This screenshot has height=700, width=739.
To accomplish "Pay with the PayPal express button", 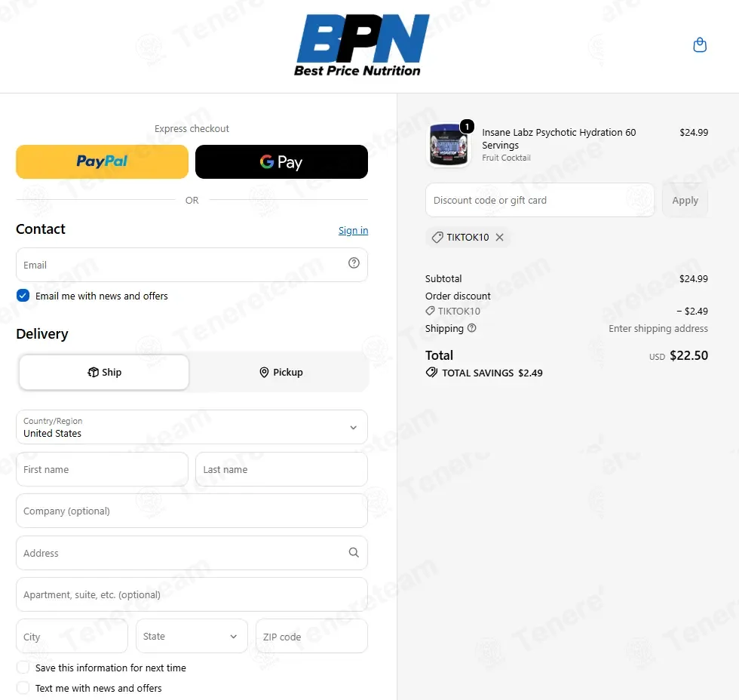I will click(103, 161).
